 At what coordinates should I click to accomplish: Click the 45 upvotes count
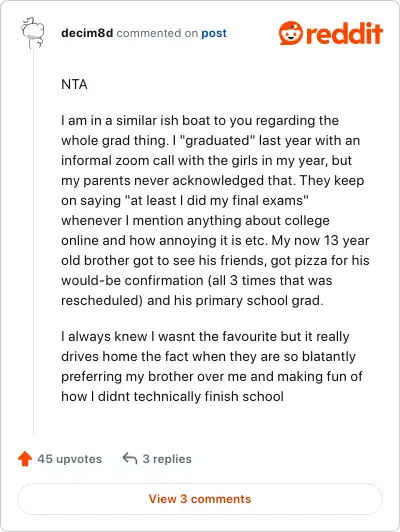point(70,459)
